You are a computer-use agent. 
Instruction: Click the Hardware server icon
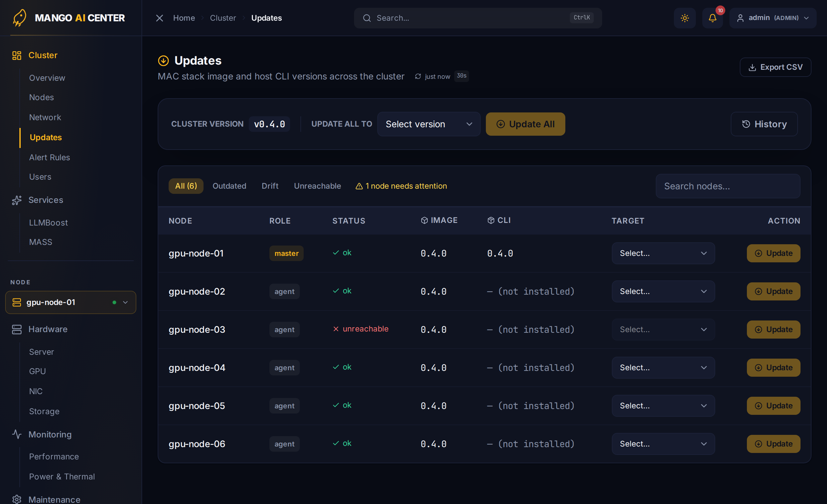tap(17, 329)
